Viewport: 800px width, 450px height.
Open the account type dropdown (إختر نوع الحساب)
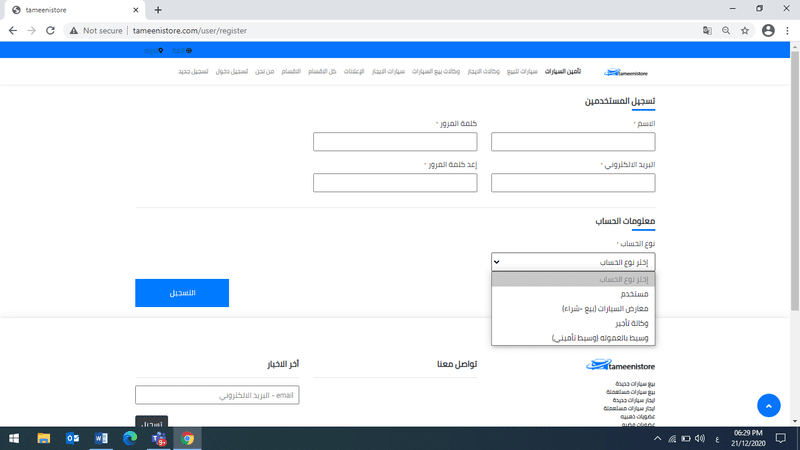coord(573,262)
